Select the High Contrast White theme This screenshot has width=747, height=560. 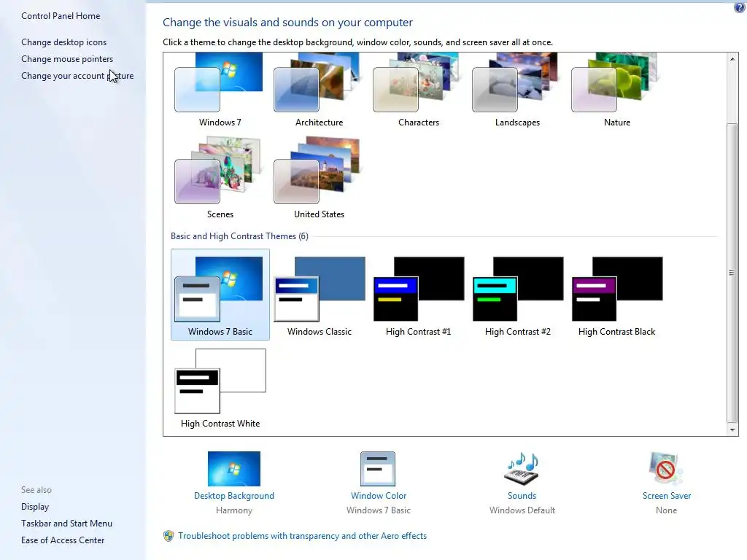click(x=220, y=387)
